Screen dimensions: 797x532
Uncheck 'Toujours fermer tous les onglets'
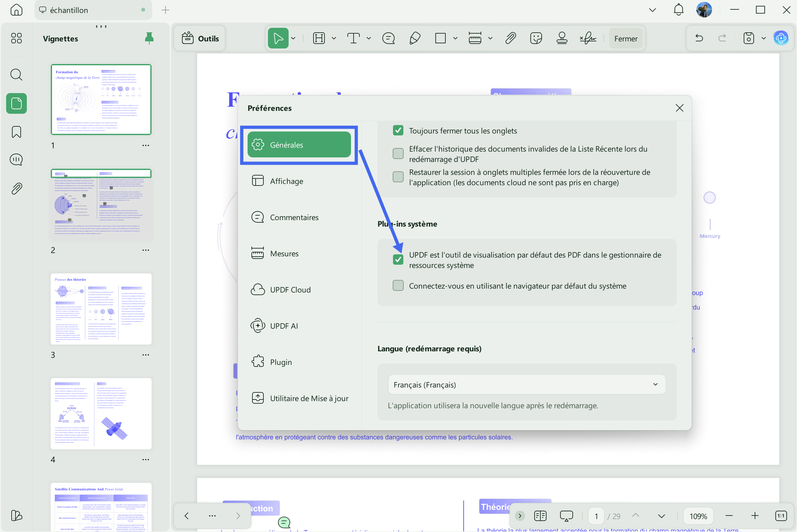pos(398,131)
